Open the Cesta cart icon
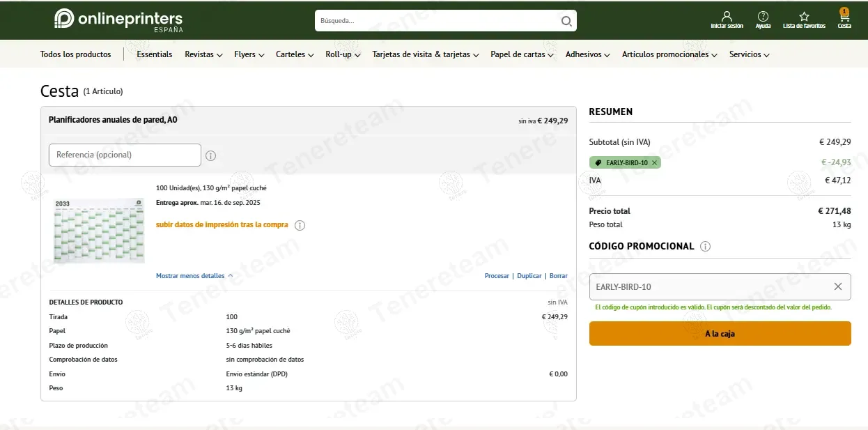 pos(844,19)
